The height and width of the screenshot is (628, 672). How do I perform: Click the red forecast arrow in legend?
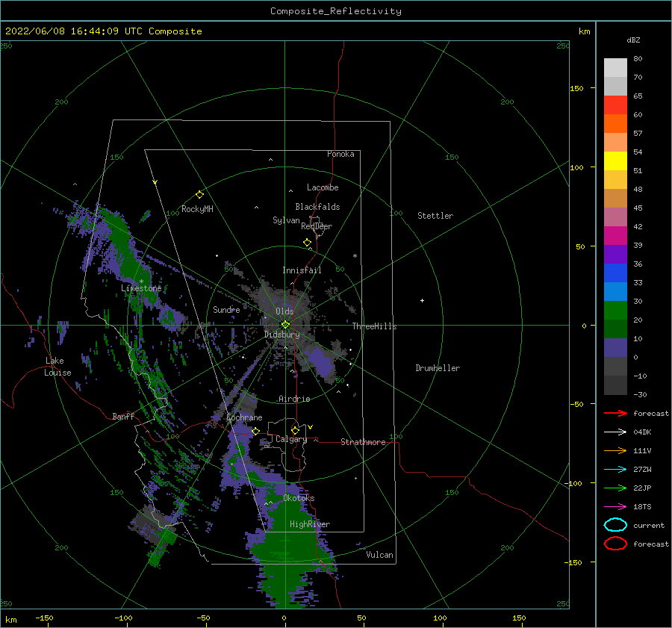[x=615, y=413]
